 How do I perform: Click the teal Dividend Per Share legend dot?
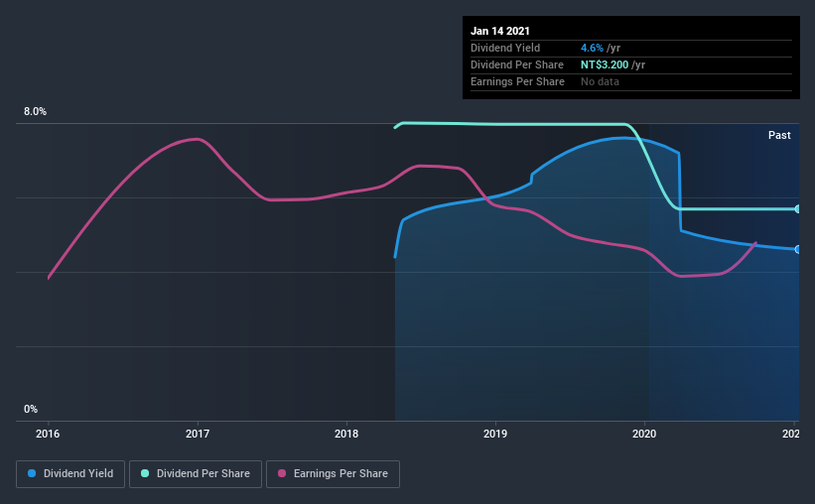(145, 473)
